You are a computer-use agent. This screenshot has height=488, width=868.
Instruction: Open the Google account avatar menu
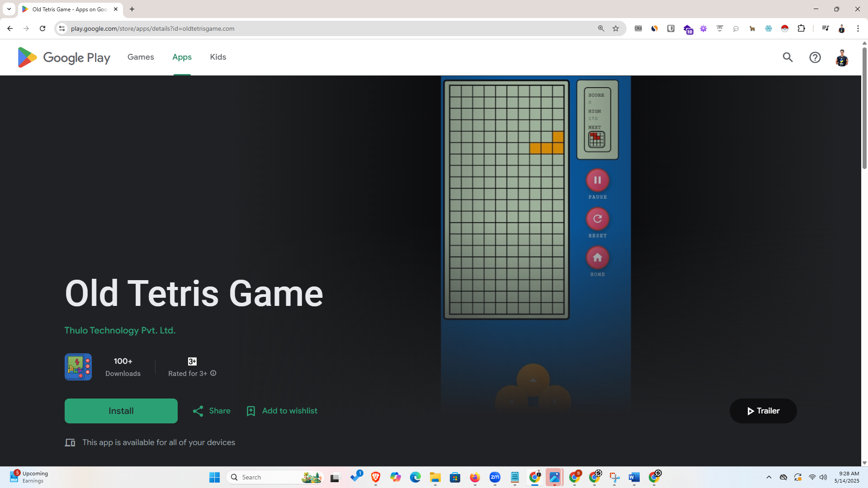pyautogui.click(x=842, y=57)
